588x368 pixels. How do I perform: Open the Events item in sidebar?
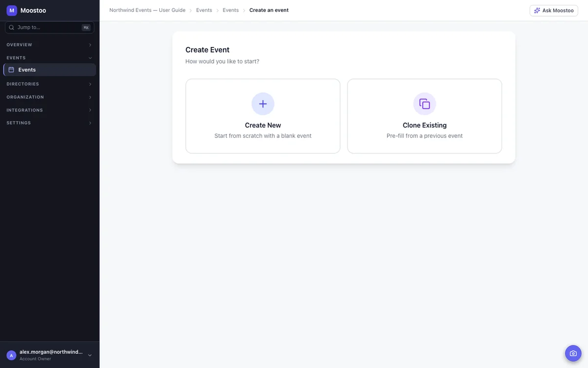coord(49,70)
